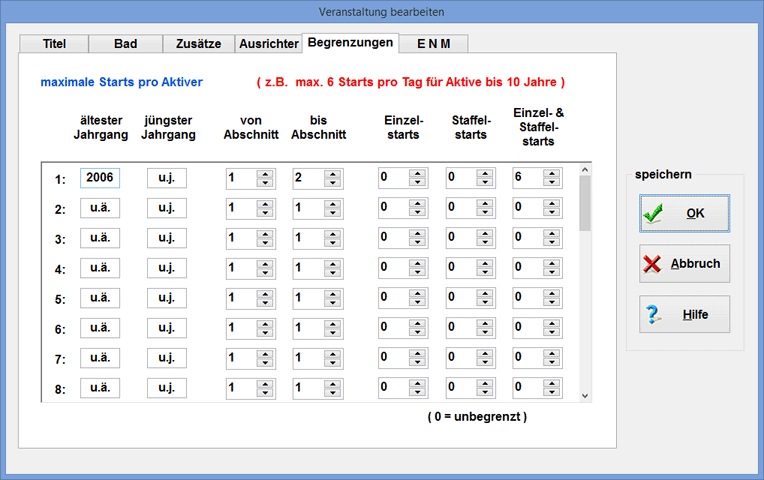This screenshot has height=480, width=764.
Task: Decrease row 3 Staffelstarts with down arrow
Action: tap(485, 243)
